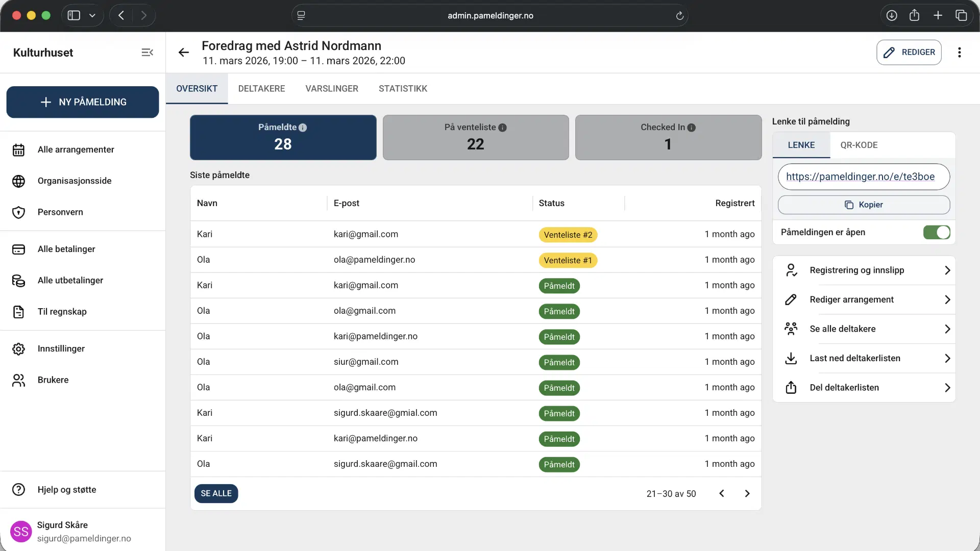Switch to the DELTAKERE tab
The image size is (980, 551).
(x=261, y=88)
